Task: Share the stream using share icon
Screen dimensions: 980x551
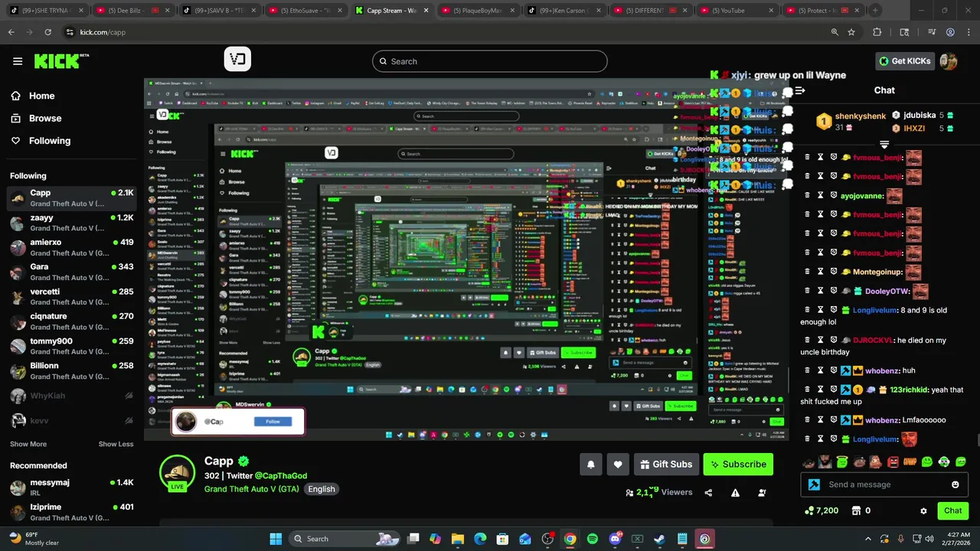Action: point(708,493)
